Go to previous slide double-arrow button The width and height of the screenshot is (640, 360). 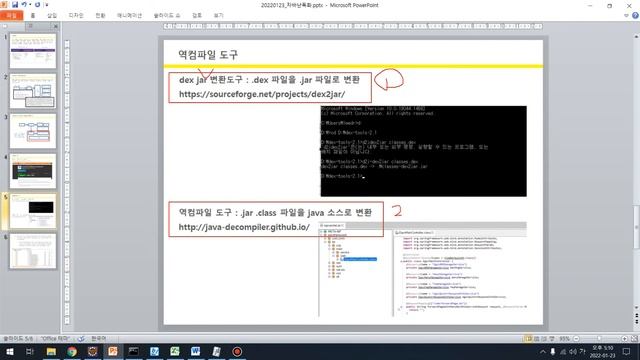click(x=636, y=316)
